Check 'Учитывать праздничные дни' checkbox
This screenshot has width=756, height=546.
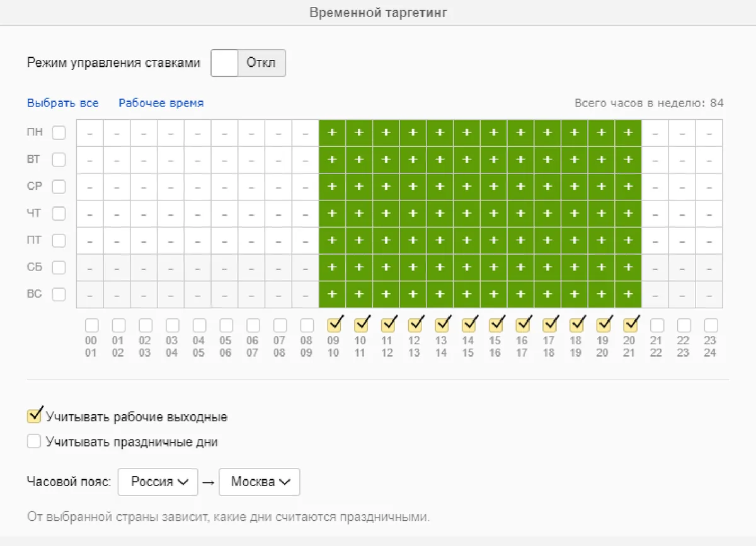pyautogui.click(x=34, y=441)
